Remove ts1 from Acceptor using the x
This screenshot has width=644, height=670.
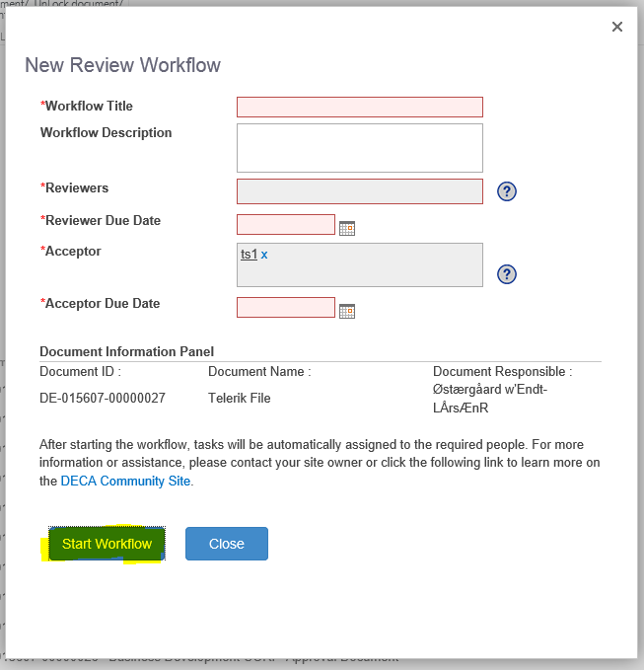[264, 255]
